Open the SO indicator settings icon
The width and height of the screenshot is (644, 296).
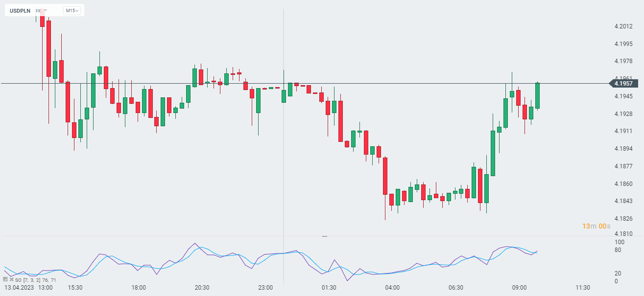coord(5,279)
